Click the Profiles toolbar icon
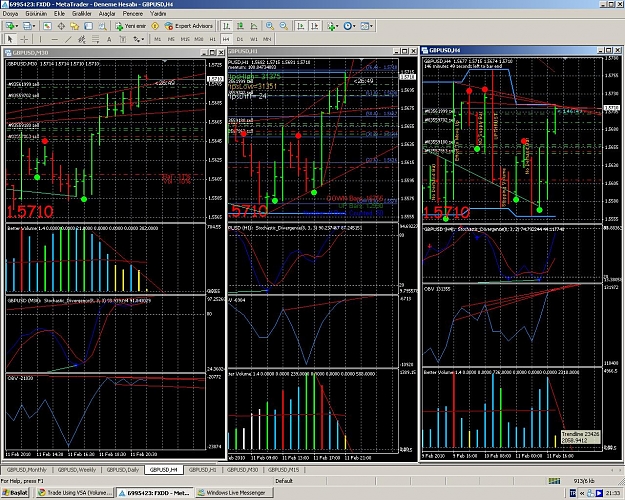 (27, 26)
